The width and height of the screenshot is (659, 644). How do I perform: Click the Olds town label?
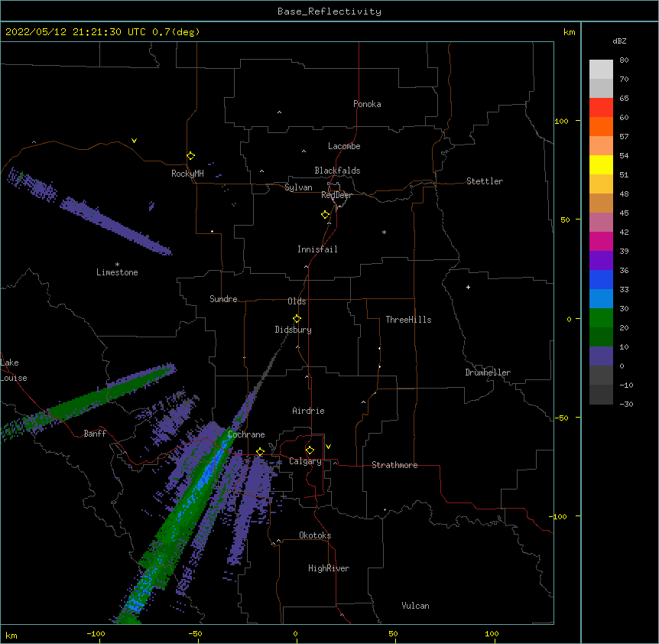[297, 301]
